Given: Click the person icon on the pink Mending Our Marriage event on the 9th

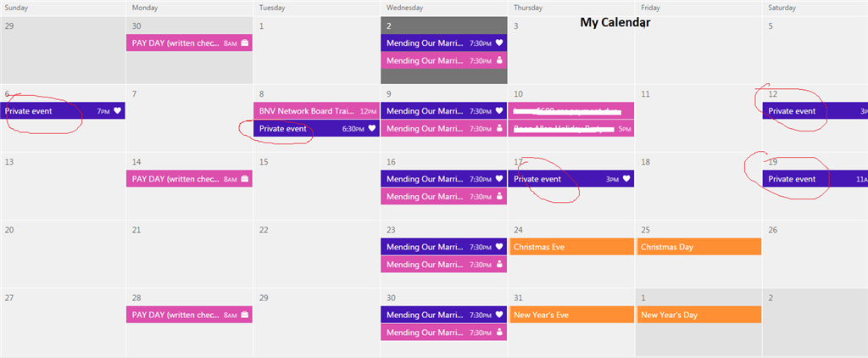Looking at the screenshot, I should pyautogui.click(x=498, y=128).
